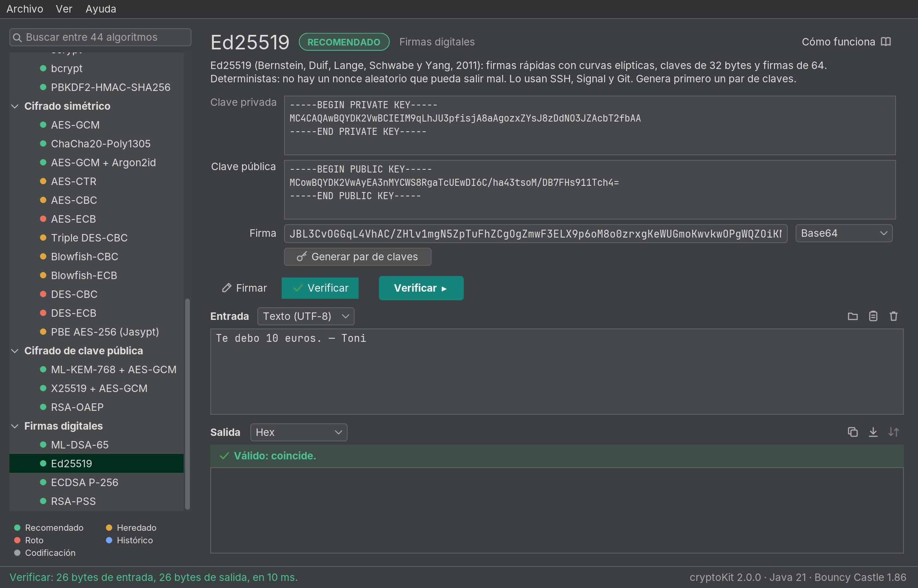Select Blowfish-CBC algorithm
Viewport: 918px width, 588px height.
tap(97, 257)
